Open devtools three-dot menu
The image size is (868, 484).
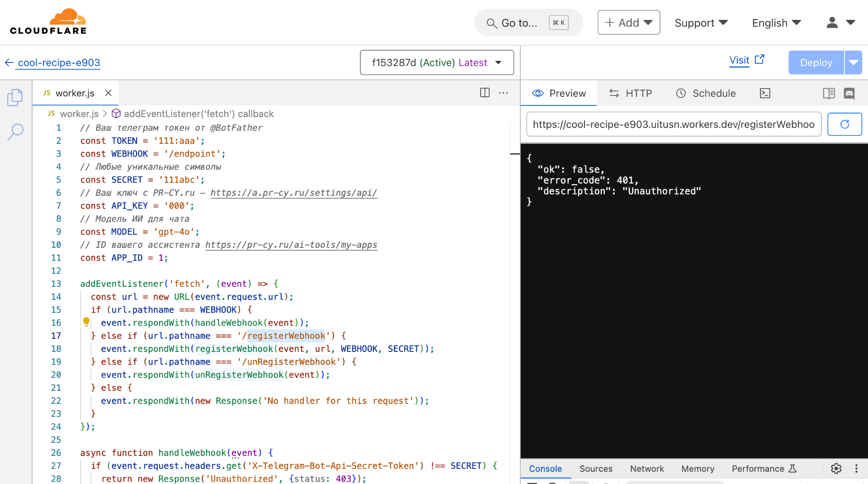pyautogui.click(x=856, y=469)
